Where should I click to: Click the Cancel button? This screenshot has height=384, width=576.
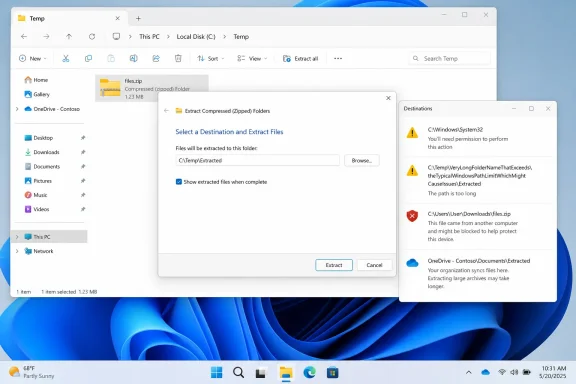(x=374, y=265)
